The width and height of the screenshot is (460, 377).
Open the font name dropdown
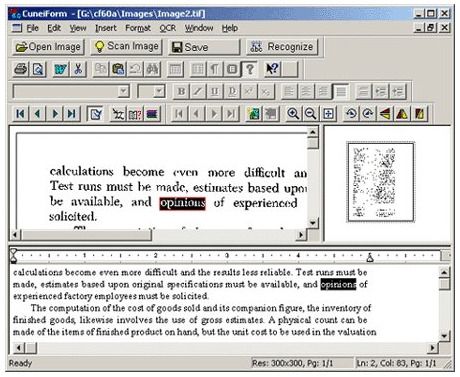tap(124, 91)
